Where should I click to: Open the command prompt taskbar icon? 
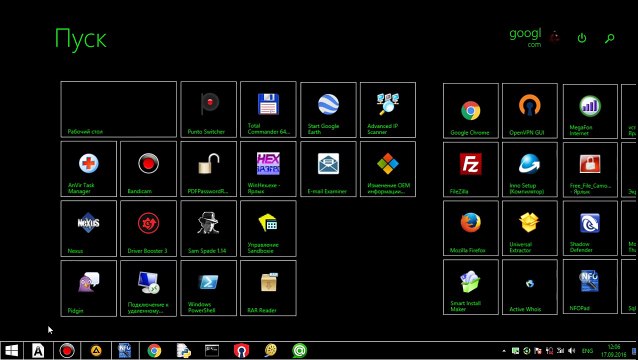click(x=212, y=351)
